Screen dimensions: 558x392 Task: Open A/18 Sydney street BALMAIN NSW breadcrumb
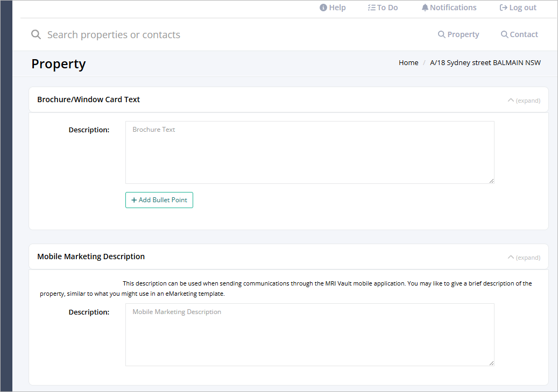pyautogui.click(x=485, y=62)
